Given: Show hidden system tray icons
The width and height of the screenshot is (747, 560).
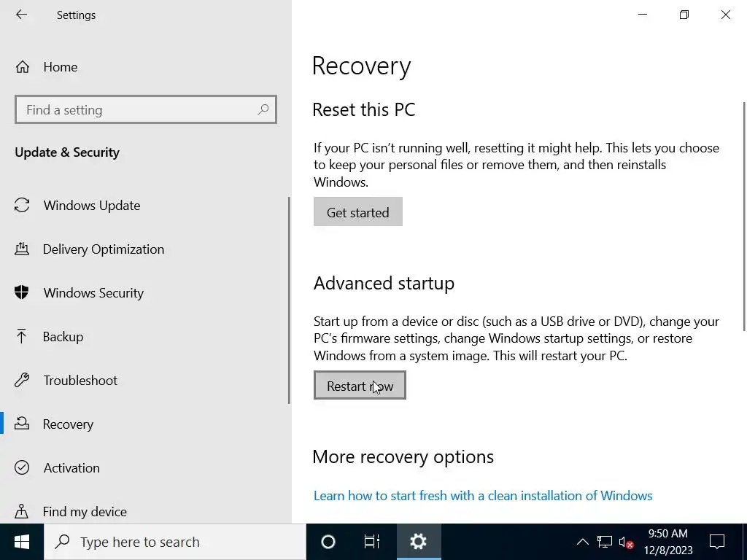Looking at the screenshot, I should [582, 542].
